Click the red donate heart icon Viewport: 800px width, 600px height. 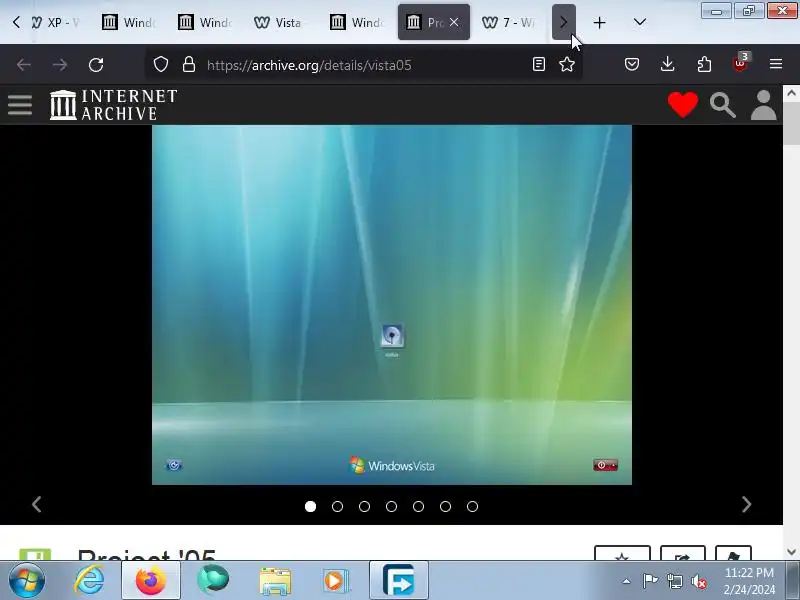click(683, 105)
